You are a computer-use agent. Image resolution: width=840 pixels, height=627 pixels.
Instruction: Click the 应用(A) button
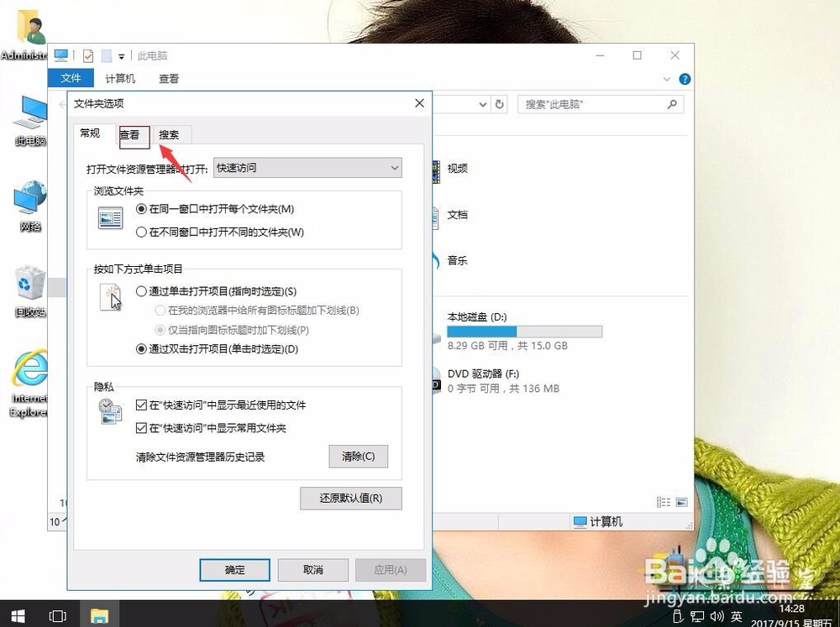(x=391, y=570)
